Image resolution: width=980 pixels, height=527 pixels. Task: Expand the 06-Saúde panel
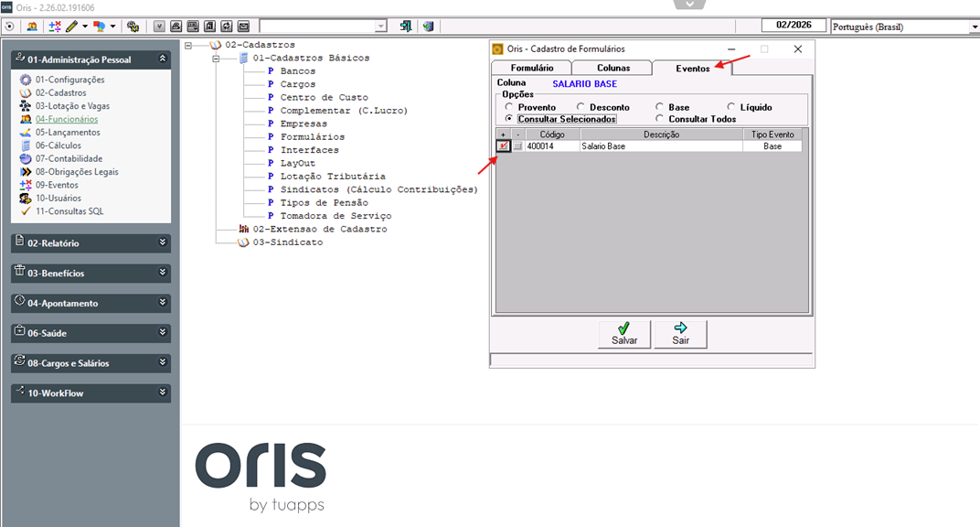(163, 332)
